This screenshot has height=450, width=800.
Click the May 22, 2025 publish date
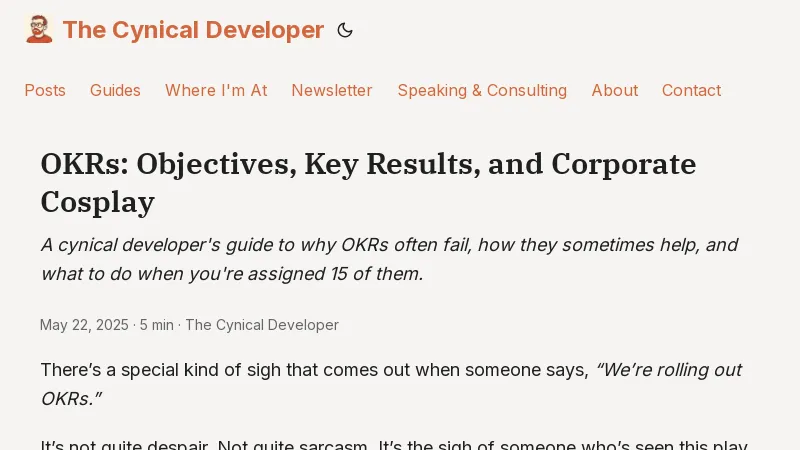tap(84, 325)
